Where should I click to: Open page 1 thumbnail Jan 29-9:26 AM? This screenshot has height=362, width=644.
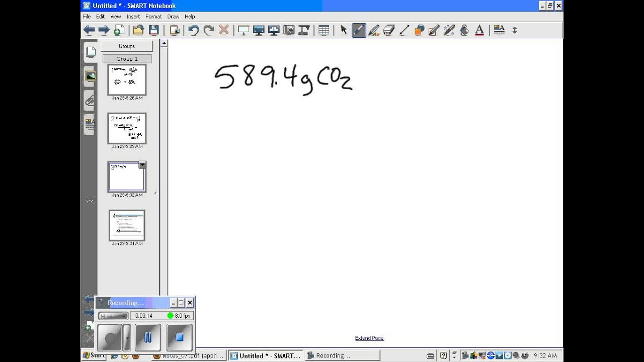point(127,80)
